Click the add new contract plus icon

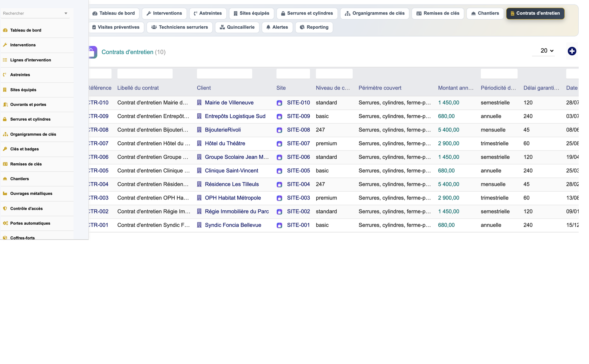tap(572, 51)
